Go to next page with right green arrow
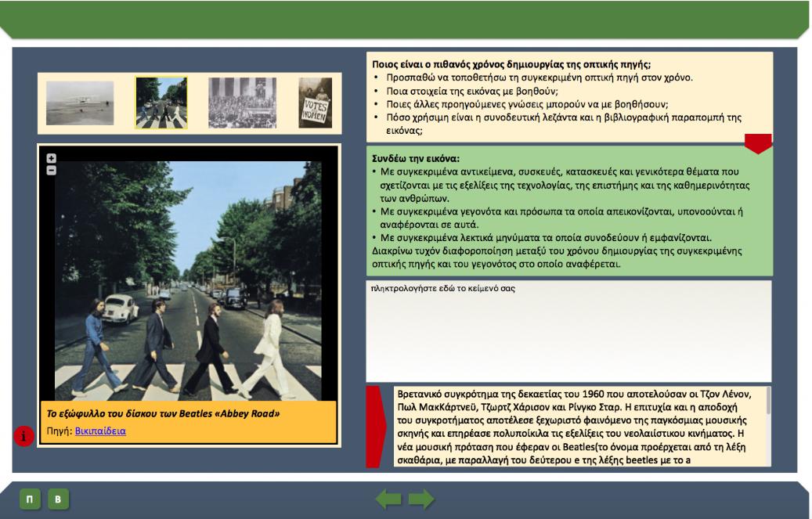 (x=421, y=499)
